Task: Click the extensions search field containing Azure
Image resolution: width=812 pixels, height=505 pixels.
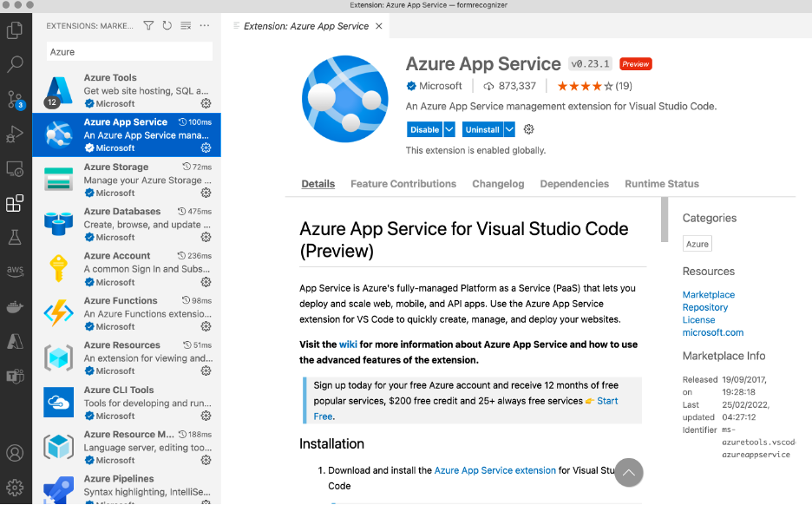Action: [x=129, y=52]
